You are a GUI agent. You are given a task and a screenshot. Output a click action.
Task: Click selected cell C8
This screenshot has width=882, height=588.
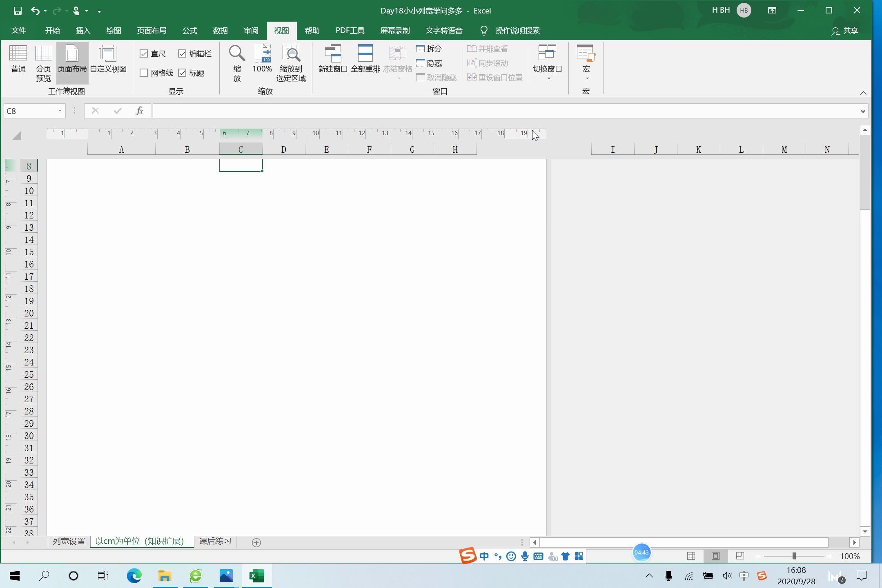[241, 165]
